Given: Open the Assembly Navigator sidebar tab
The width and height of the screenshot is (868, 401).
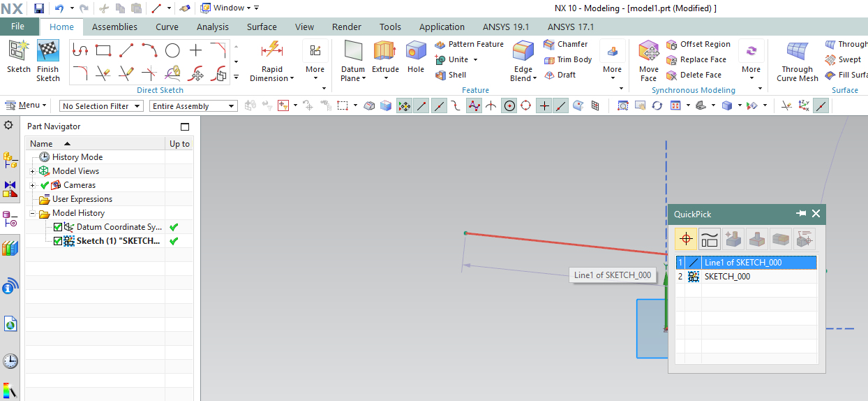Looking at the screenshot, I should [x=10, y=160].
